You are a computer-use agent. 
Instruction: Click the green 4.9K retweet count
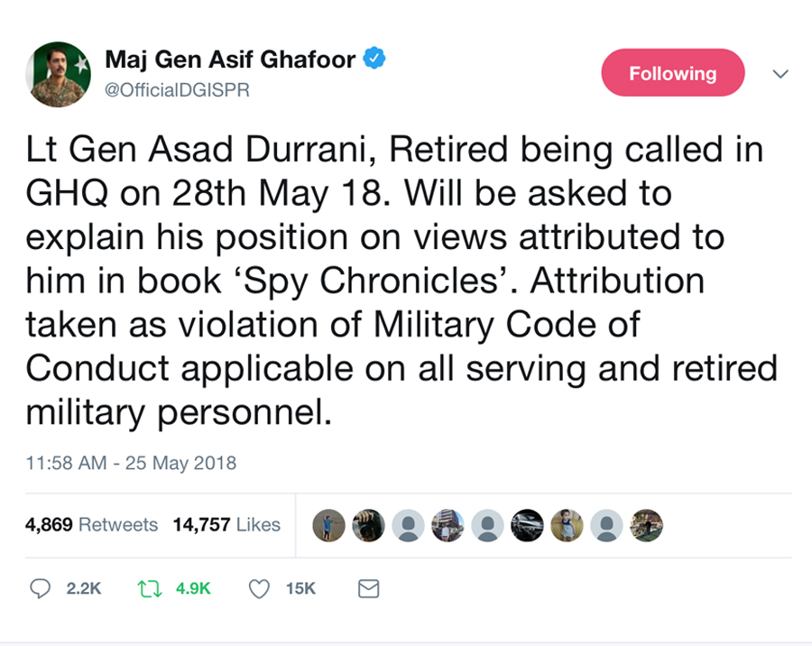(x=193, y=588)
